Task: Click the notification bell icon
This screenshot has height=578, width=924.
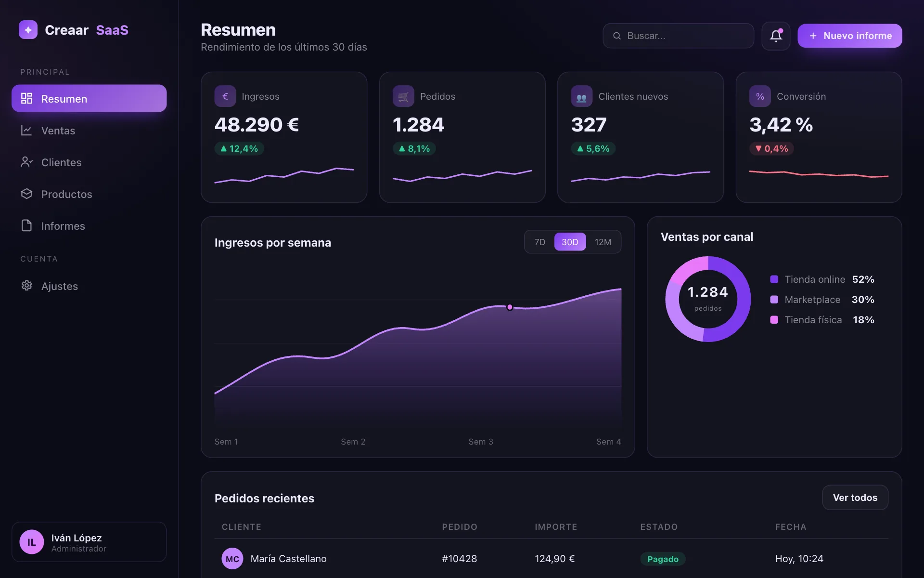Action: pos(776,36)
